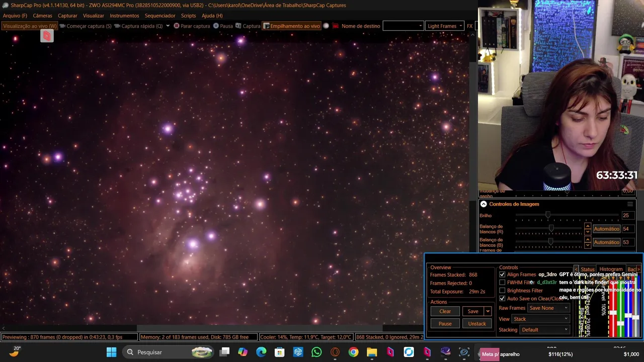Click the light blue circular app in taskbar
Screen dimensions: 644x362
tap(409, 352)
